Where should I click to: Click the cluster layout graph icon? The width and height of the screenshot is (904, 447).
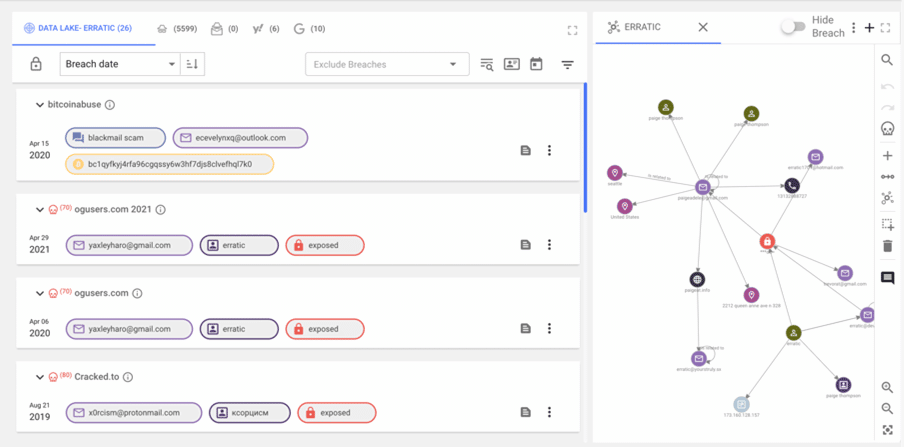pyautogui.click(x=887, y=198)
